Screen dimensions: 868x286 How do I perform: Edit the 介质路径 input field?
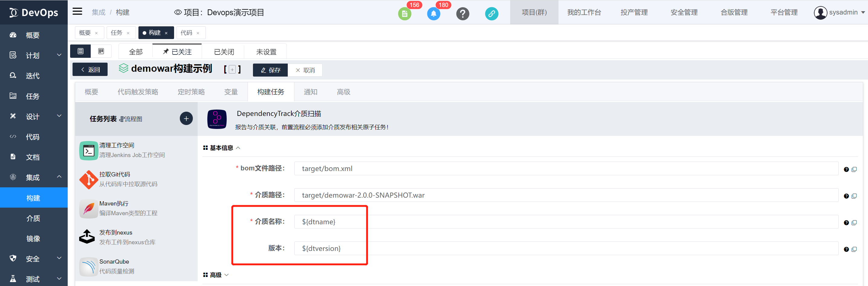point(566,195)
